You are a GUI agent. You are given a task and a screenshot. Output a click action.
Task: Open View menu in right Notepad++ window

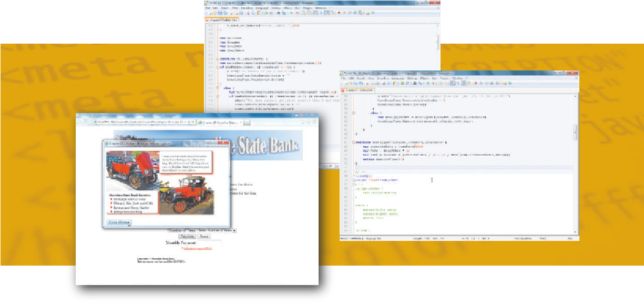[371, 78]
